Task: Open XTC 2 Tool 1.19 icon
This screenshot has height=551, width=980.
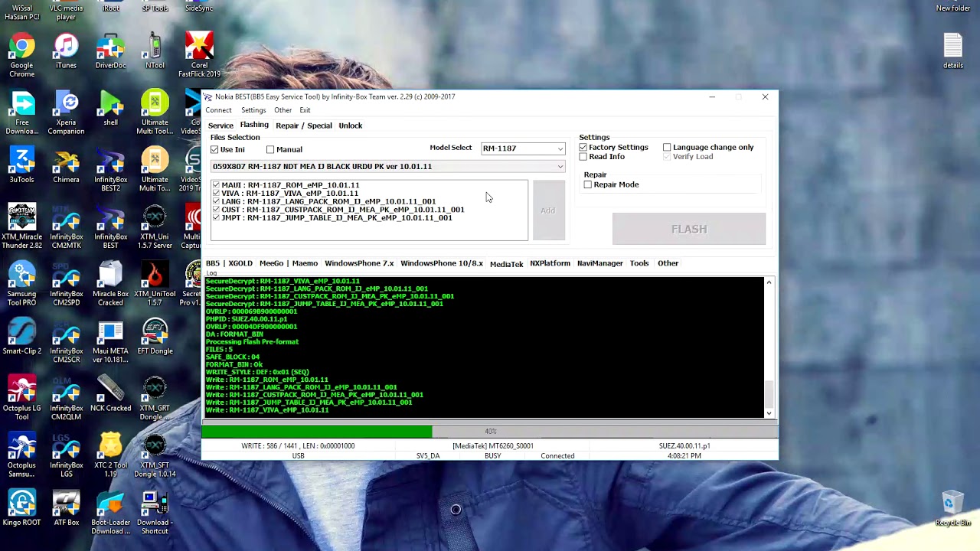Action: tap(110, 456)
